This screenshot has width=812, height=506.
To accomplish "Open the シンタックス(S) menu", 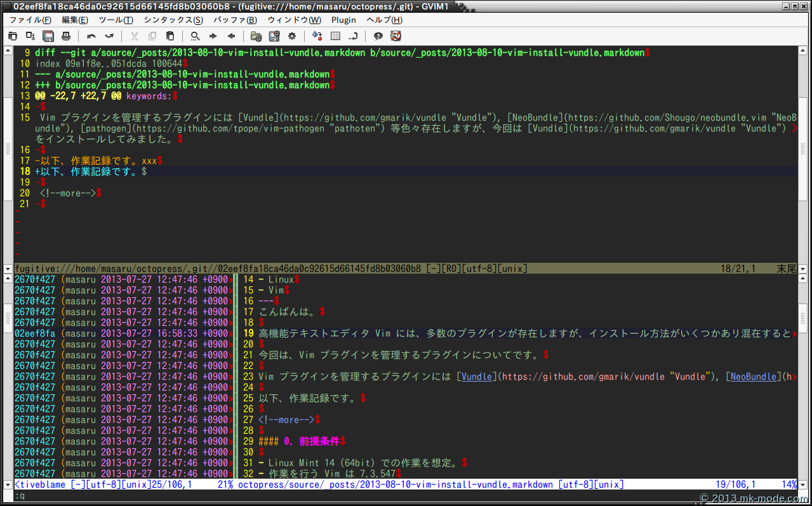I will (x=173, y=20).
